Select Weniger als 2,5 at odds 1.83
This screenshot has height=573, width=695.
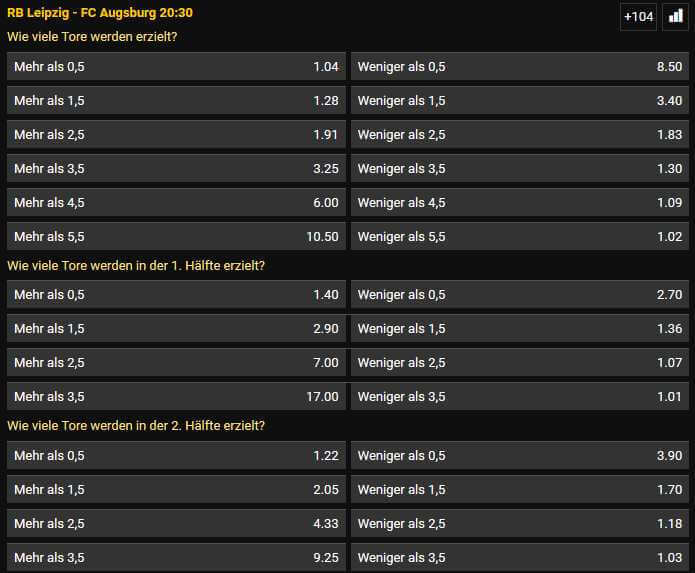519,135
